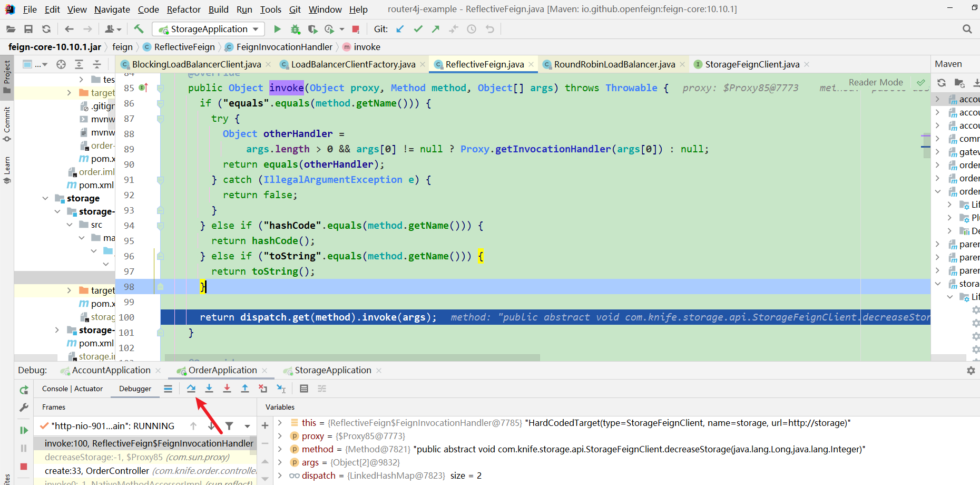This screenshot has height=485, width=980.
Task: Step over the current line
Action: 191,389
